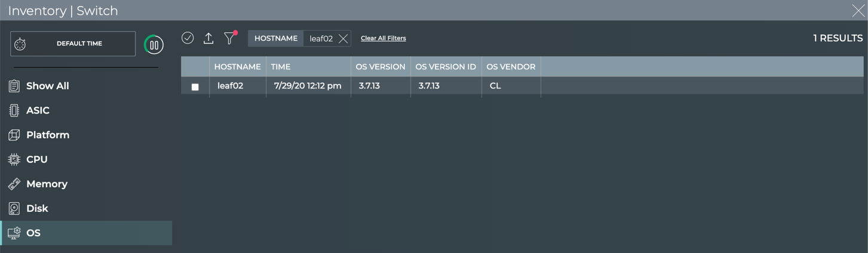Viewport: 868px width, 253px height.
Task: Switch to the ASIC inventory tab
Action: coord(38,111)
